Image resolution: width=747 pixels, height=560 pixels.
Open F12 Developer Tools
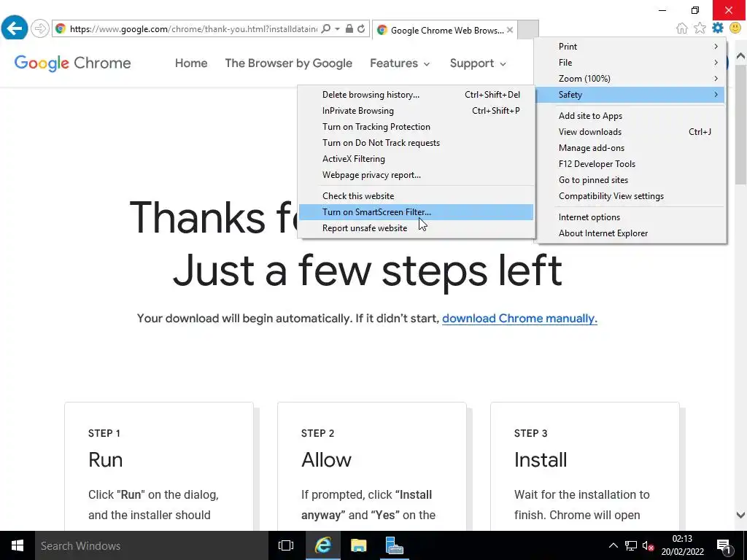pos(630,164)
